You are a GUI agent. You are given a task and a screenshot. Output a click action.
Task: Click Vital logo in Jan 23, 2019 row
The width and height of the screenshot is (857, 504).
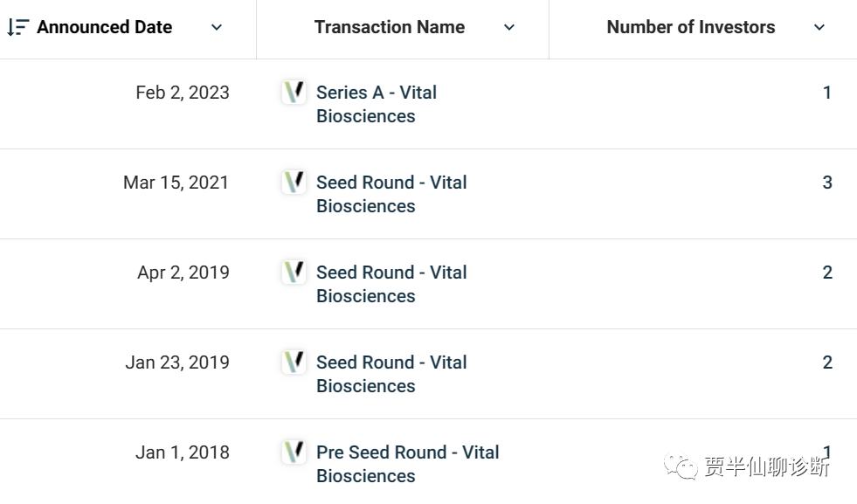[294, 362]
